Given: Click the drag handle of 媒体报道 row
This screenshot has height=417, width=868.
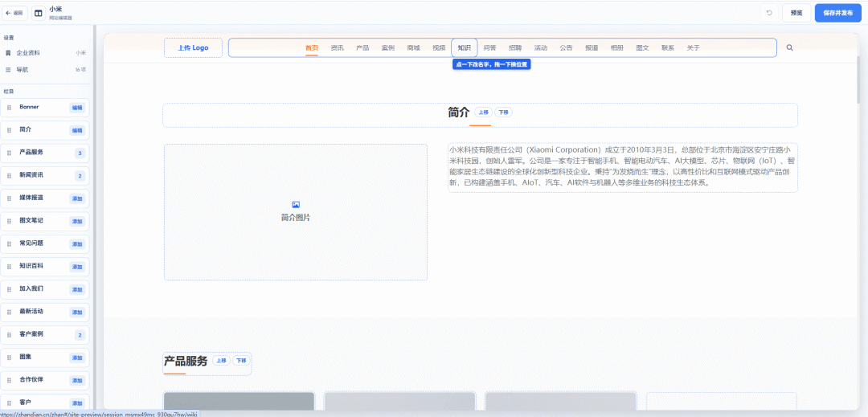Looking at the screenshot, I should tap(9, 198).
